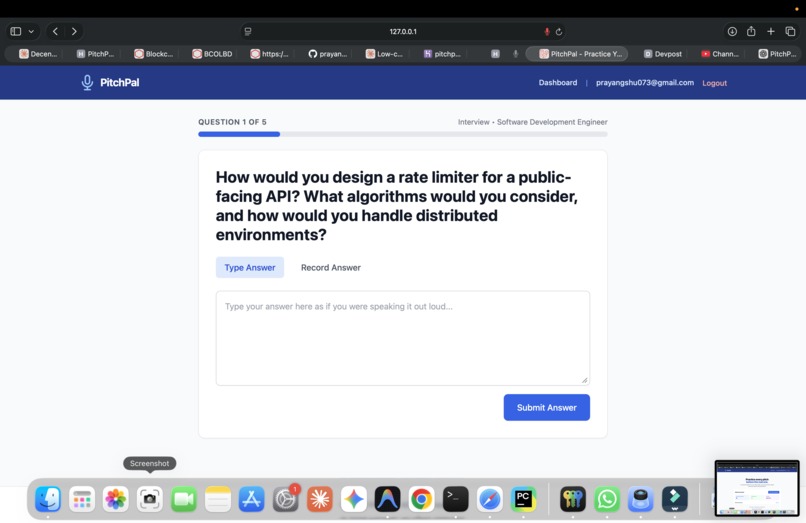Toggle the Safari sidebar icon

point(16,31)
